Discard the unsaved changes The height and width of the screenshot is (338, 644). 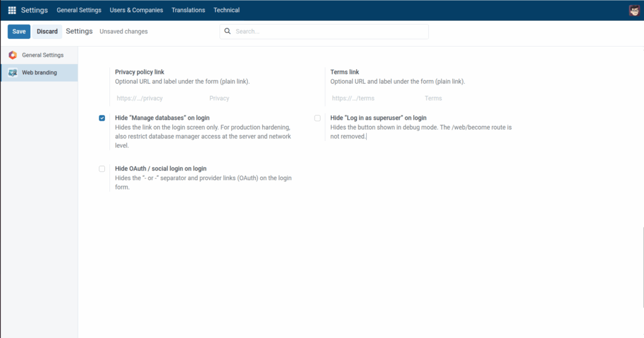pyautogui.click(x=47, y=31)
